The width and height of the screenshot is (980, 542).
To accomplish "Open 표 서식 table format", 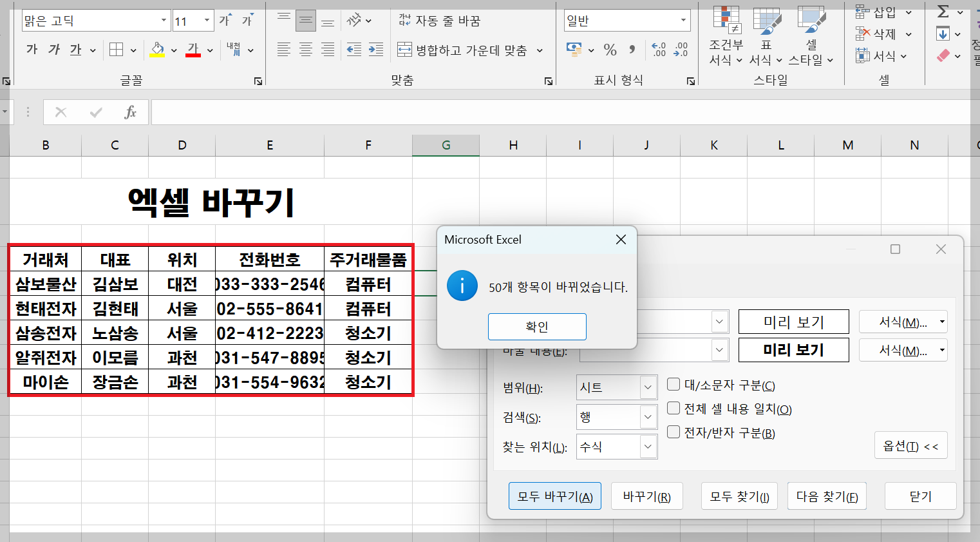I will [766, 36].
